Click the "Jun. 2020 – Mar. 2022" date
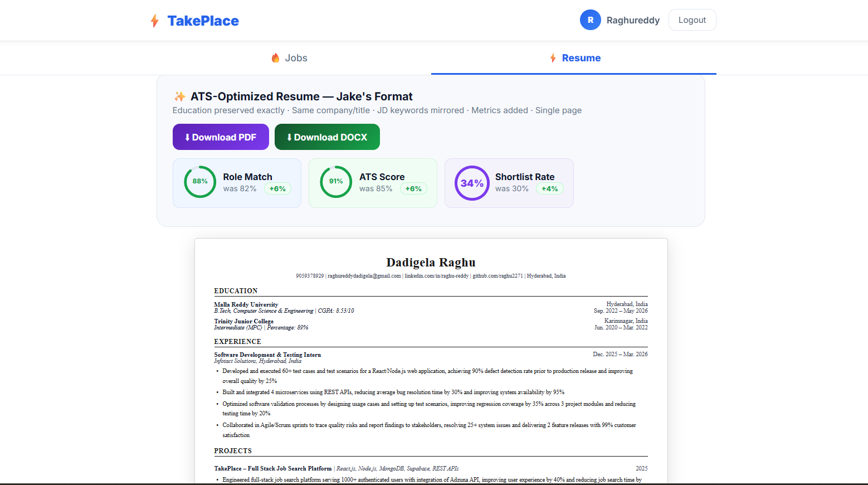The image size is (868, 485). [621, 328]
